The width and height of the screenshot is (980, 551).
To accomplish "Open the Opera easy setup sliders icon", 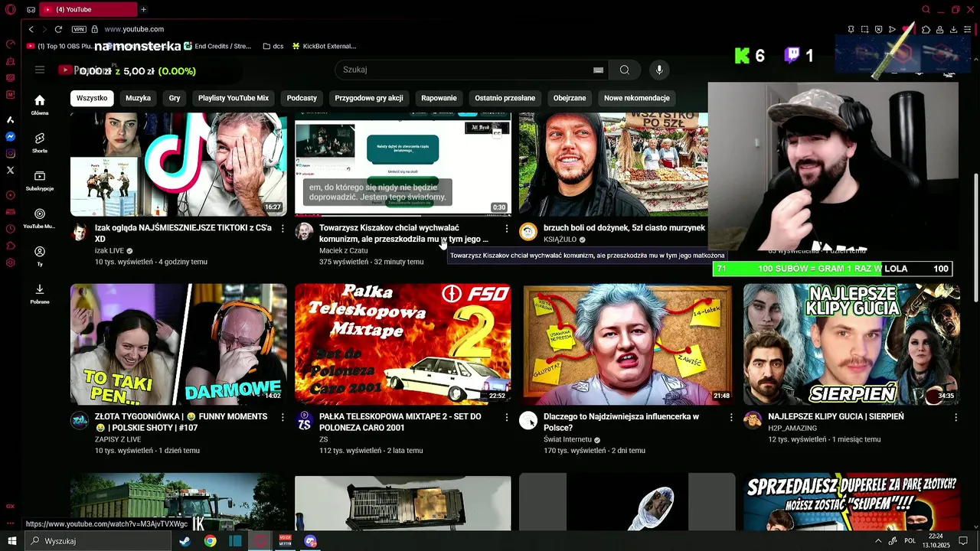I will point(968,29).
